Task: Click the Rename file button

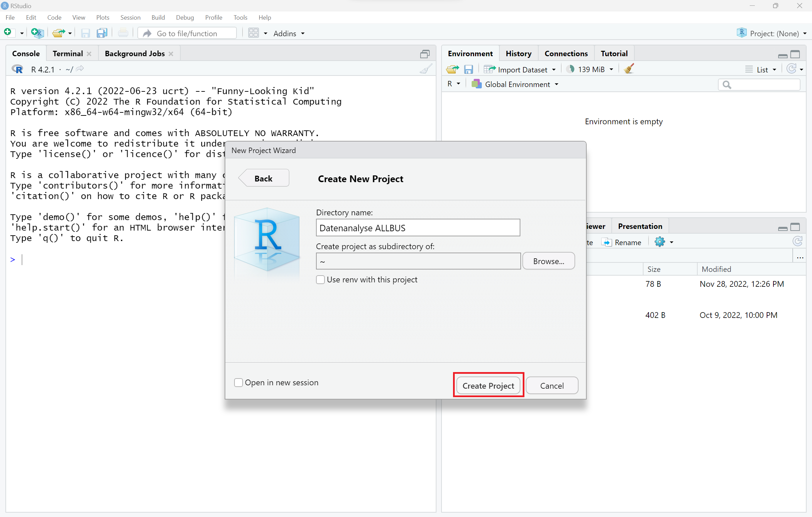Action: 622,242
